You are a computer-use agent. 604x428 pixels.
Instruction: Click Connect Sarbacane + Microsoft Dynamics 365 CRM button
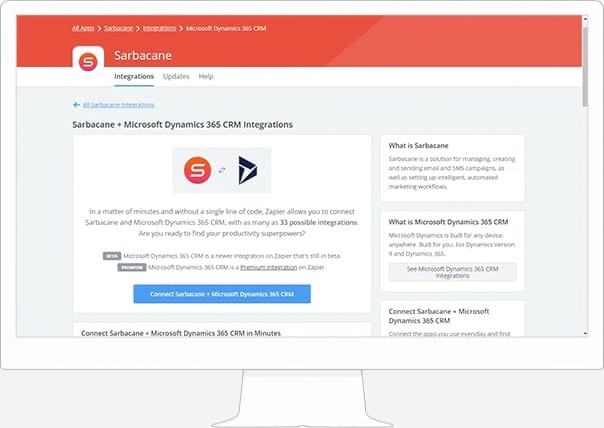[x=222, y=294]
